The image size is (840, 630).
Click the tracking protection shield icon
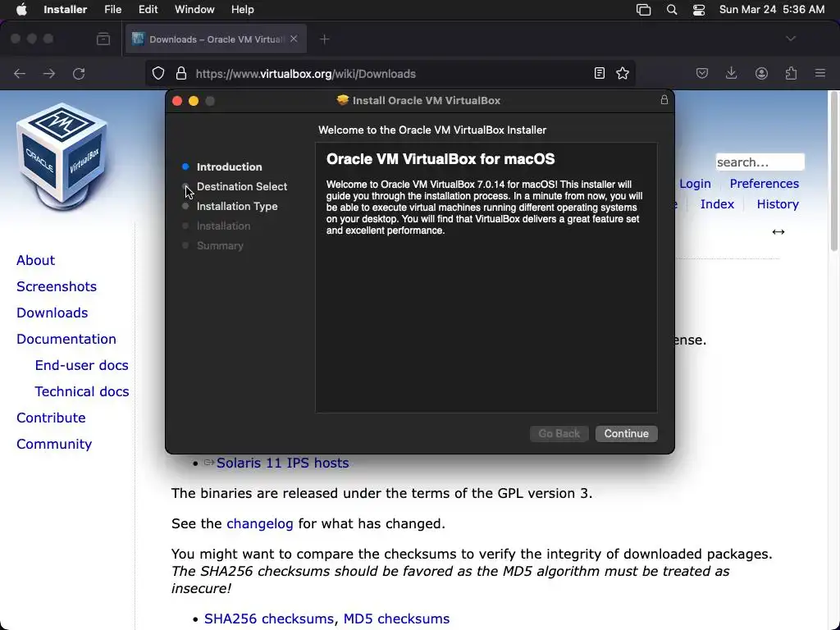(158, 73)
